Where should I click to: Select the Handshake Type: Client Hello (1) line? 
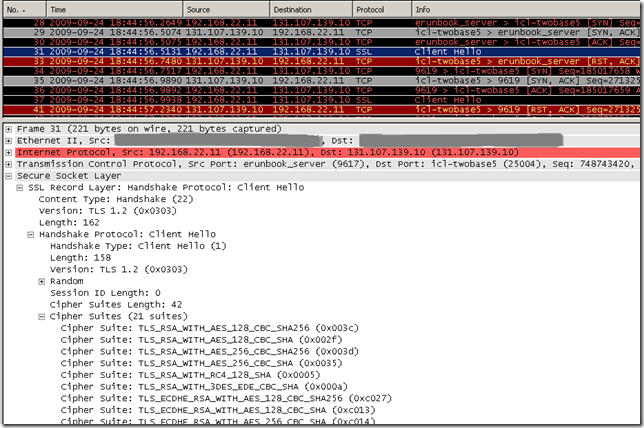pos(138,246)
